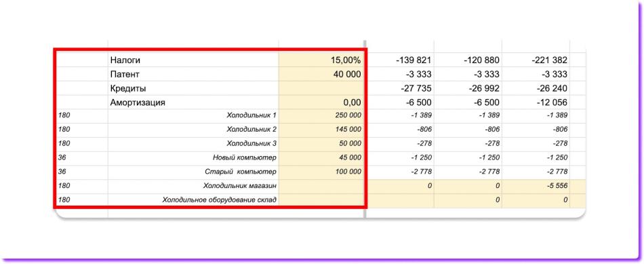Viewport: 644px width, 264px height.
Task: Select the Налоги label cell
Action: tap(193, 60)
